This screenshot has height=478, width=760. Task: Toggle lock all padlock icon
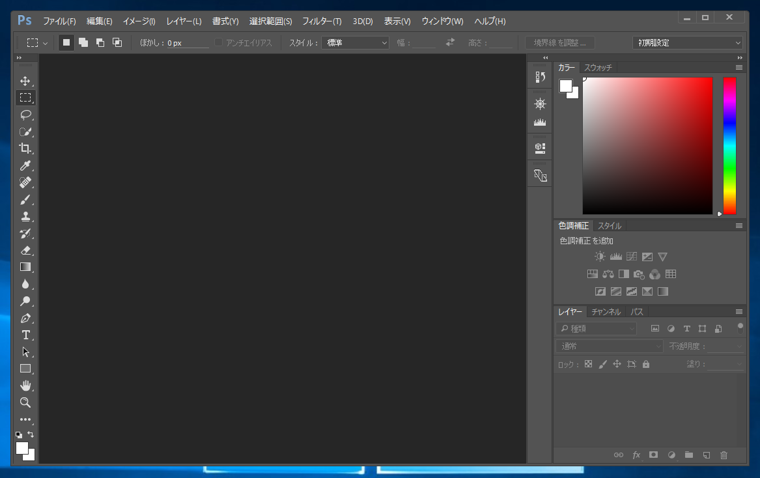point(646,364)
